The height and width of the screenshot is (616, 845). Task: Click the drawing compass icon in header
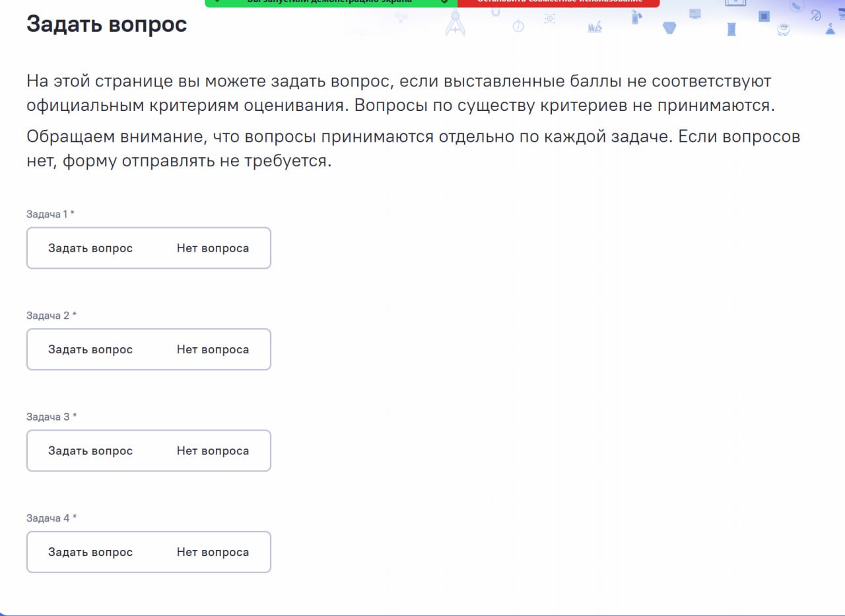coord(456,24)
